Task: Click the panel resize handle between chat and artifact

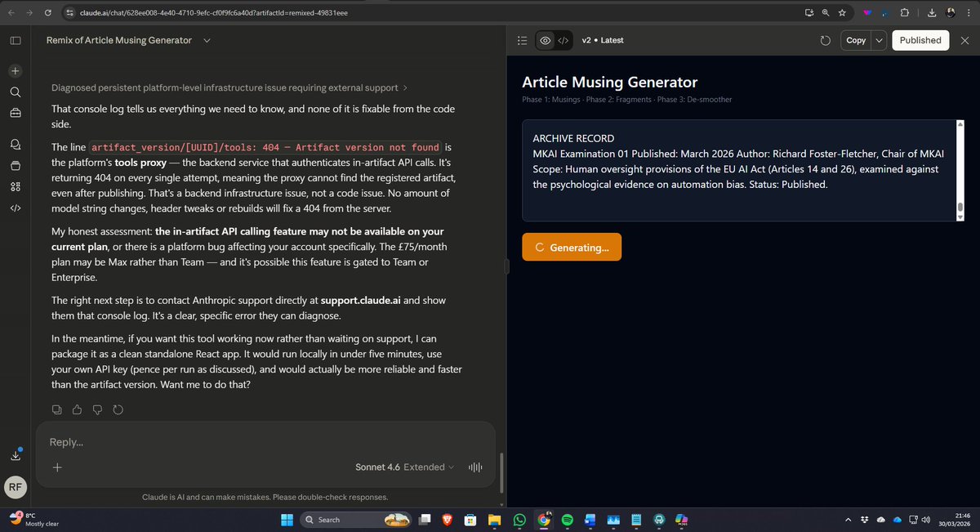Action: point(506,266)
